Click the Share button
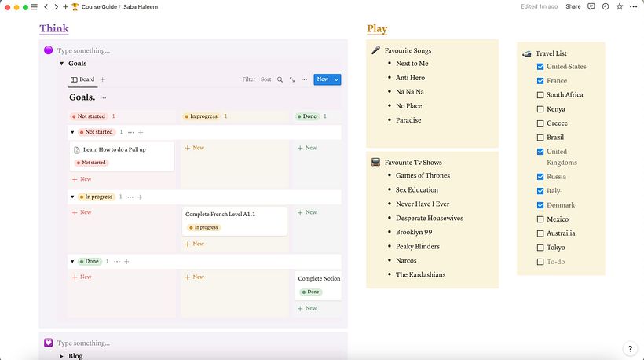This screenshot has width=644, height=360. click(x=573, y=6)
